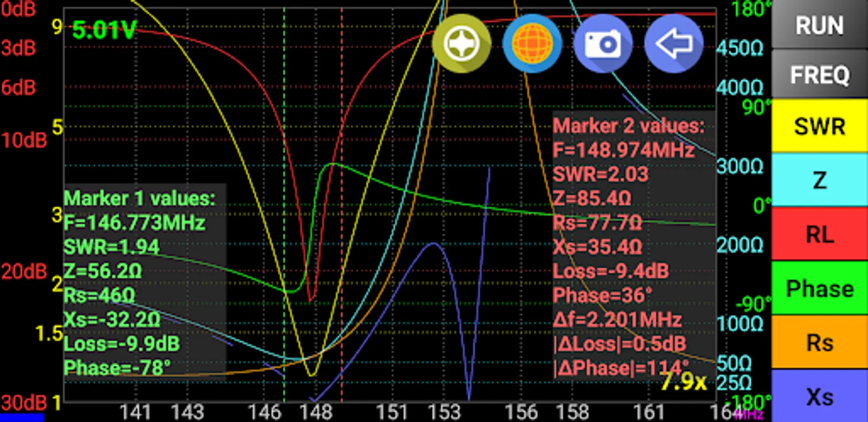The image size is (868, 422).
Task: Toggle the green Phase trace
Action: [820, 288]
